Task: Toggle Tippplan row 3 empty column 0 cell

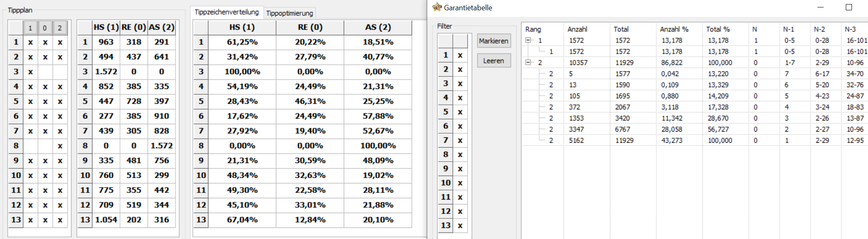Action: [45, 72]
